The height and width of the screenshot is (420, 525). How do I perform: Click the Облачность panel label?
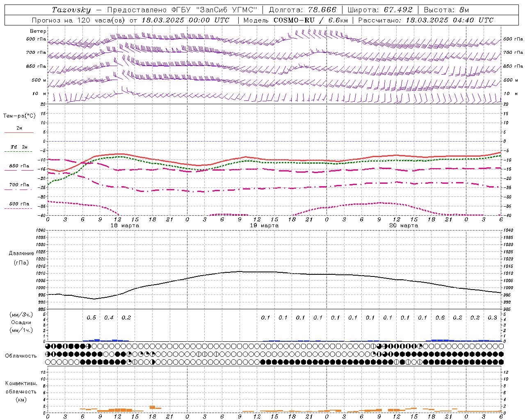(21, 356)
